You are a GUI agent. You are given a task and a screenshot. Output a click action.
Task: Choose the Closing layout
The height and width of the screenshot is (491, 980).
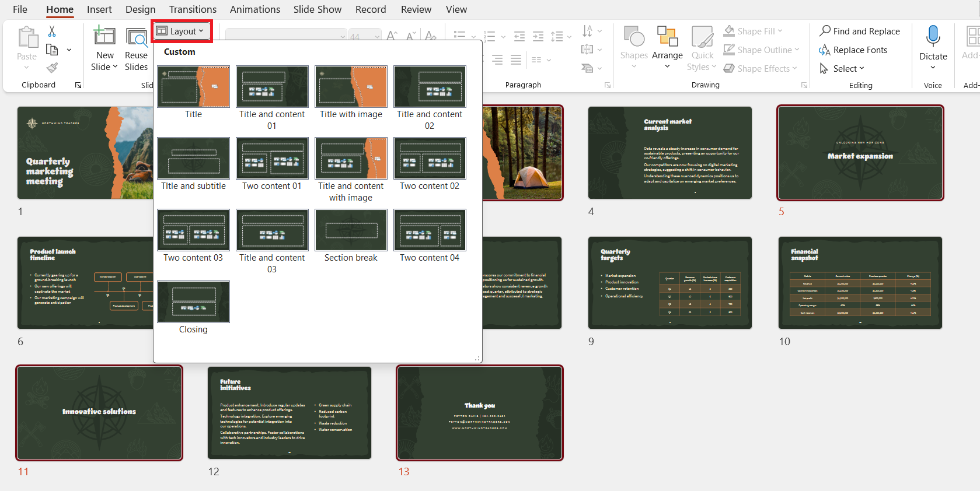pos(193,307)
